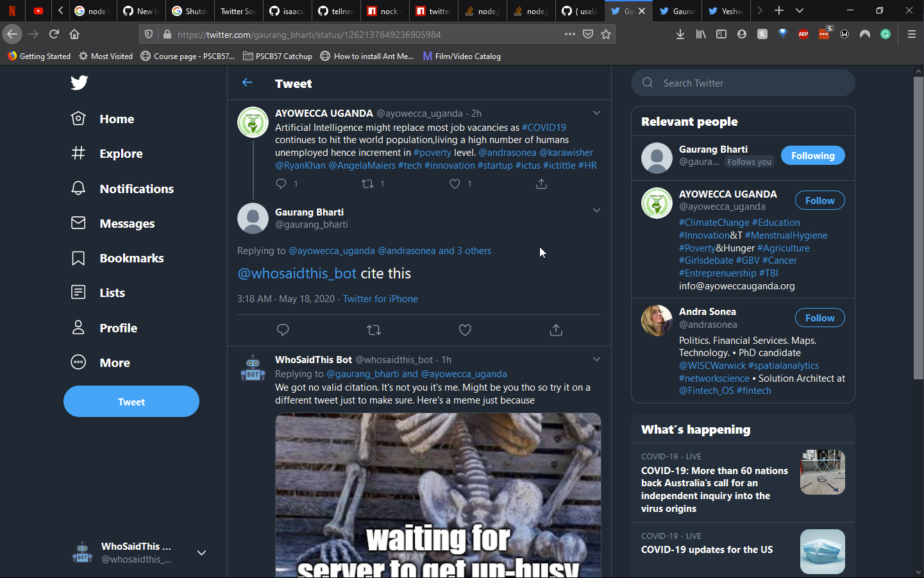The height and width of the screenshot is (578, 924).
Task: Share Gaurang Bharti's 'cite this' tweet
Action: [556, 330]
